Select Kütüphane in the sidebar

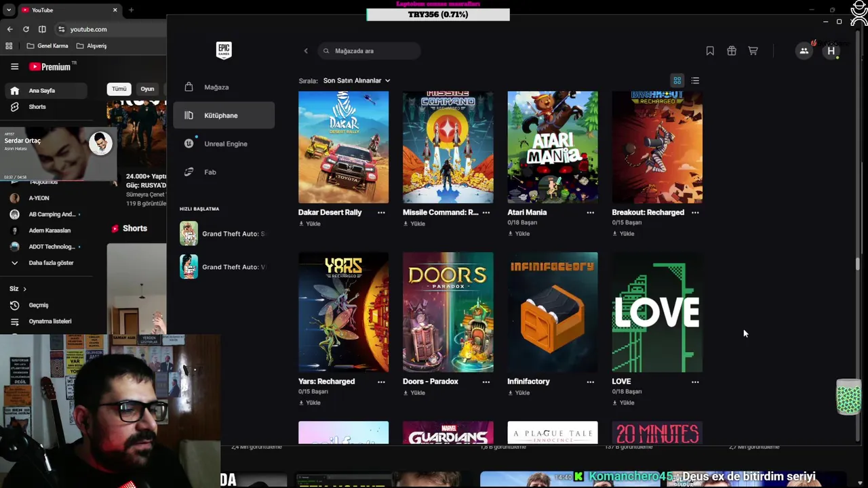(224, 115)
